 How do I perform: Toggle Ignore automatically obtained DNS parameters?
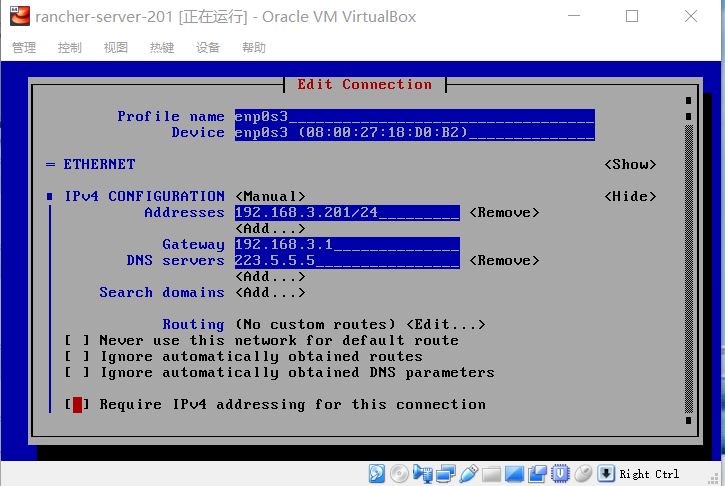tap(77, 373)
